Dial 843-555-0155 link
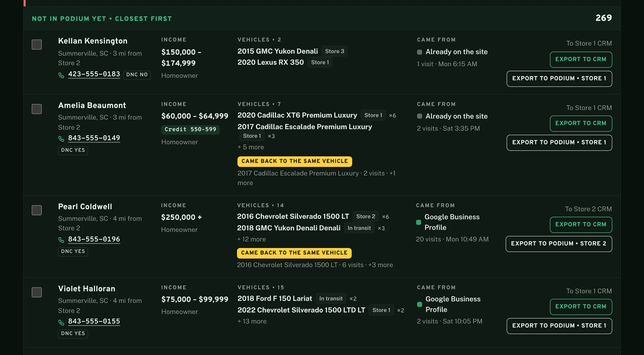644x355 pixels. pyautogui.click(x=94, y=321)
